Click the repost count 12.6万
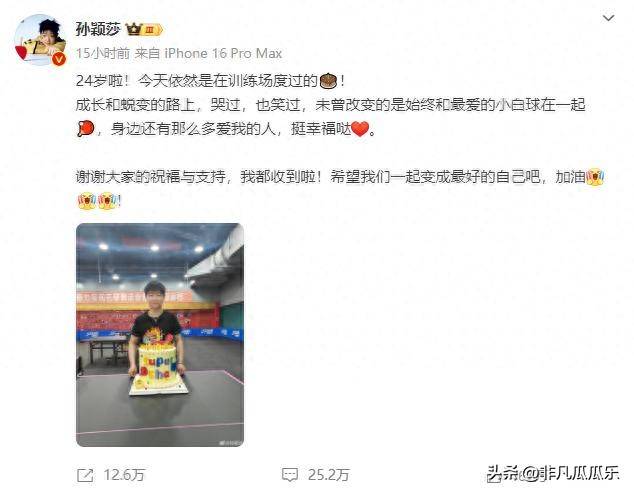The image size is (634, 495). click(x=124, y=475)
